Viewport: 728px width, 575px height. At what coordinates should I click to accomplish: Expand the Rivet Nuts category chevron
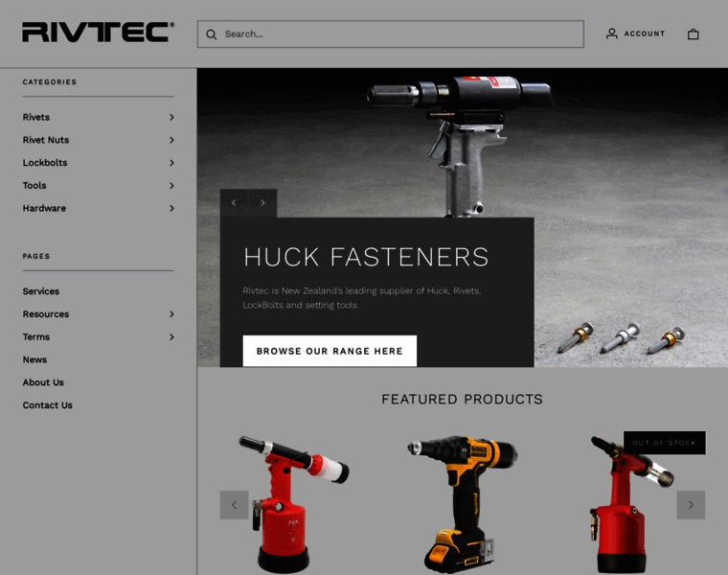tap(171, 140)
